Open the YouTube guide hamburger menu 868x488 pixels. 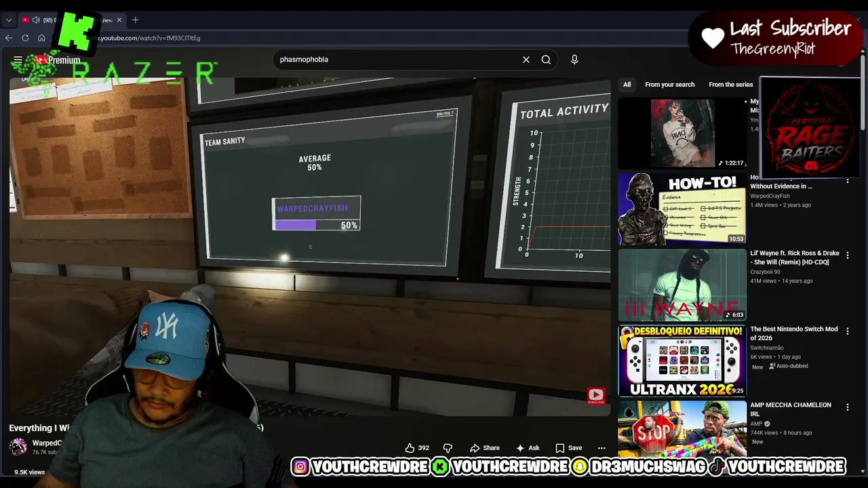18,60
